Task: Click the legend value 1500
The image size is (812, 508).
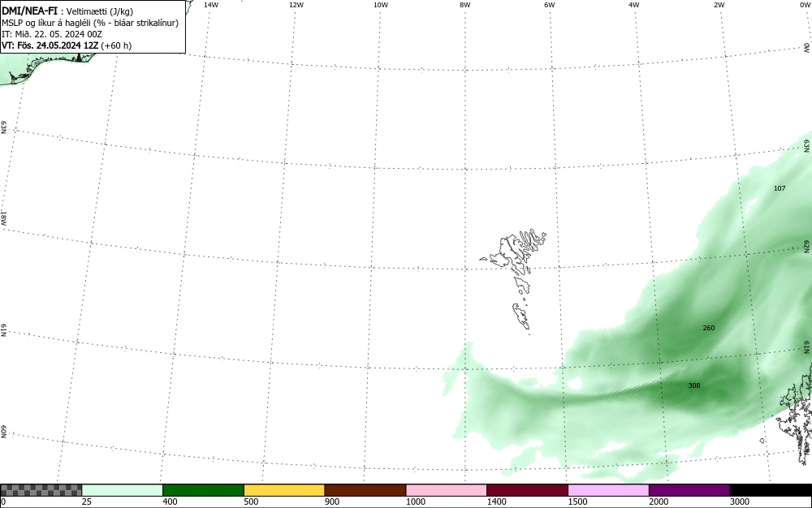Action: pos(577,502)
